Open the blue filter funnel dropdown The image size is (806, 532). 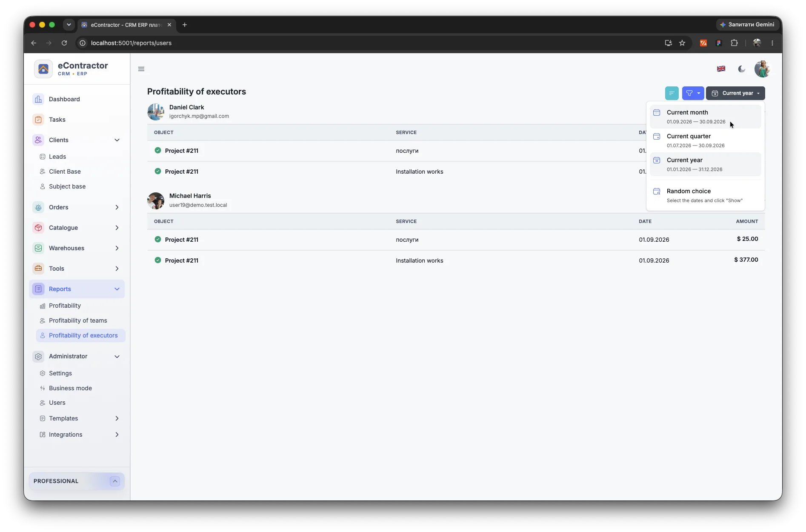[693, 93]
